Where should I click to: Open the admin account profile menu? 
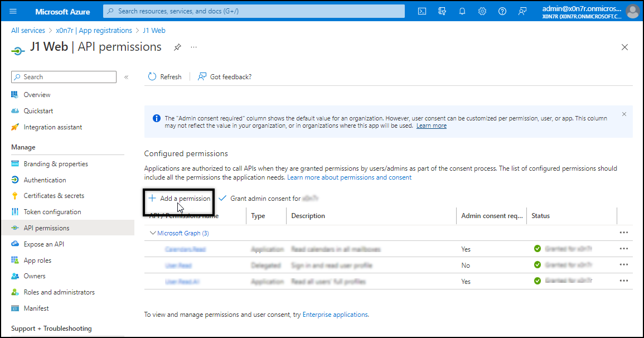tap(632, 11)
